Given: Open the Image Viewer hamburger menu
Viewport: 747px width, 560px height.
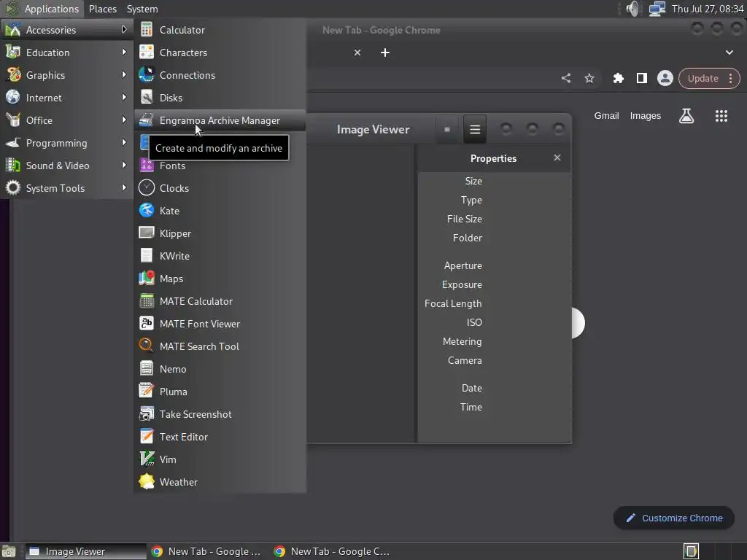Looking at the screenshot, I should (x=475, y=129).
